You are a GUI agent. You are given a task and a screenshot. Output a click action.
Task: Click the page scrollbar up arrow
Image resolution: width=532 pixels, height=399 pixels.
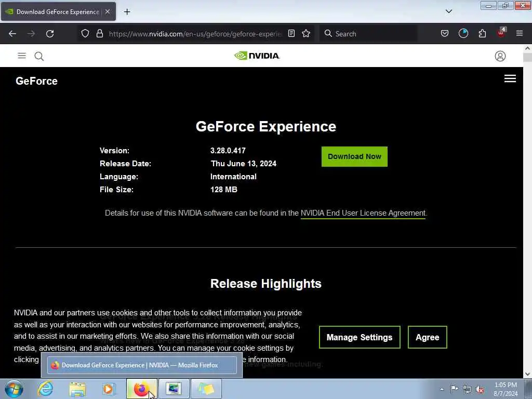[x=528, y=48]
